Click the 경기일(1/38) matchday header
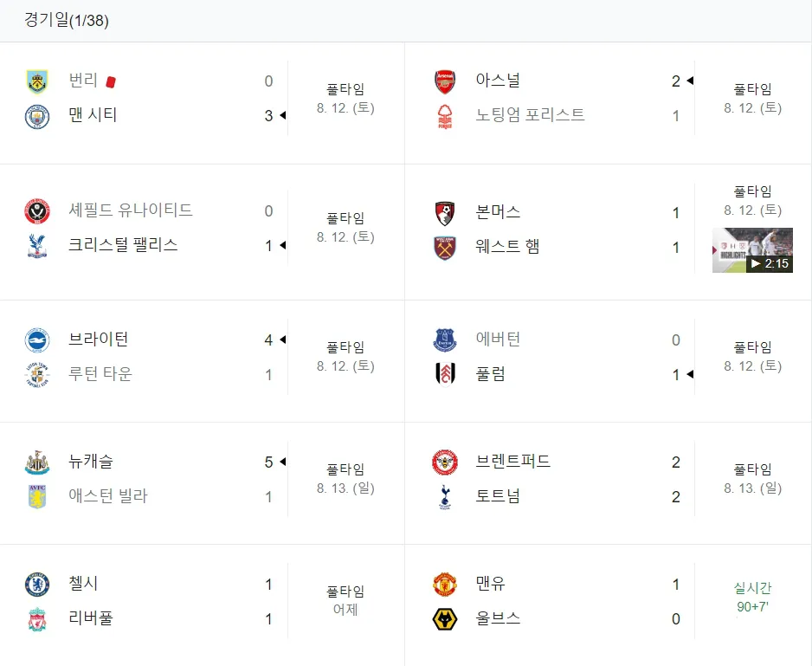Image resolution: width=812 pixels, height=666 pixels. coord(67,20)
